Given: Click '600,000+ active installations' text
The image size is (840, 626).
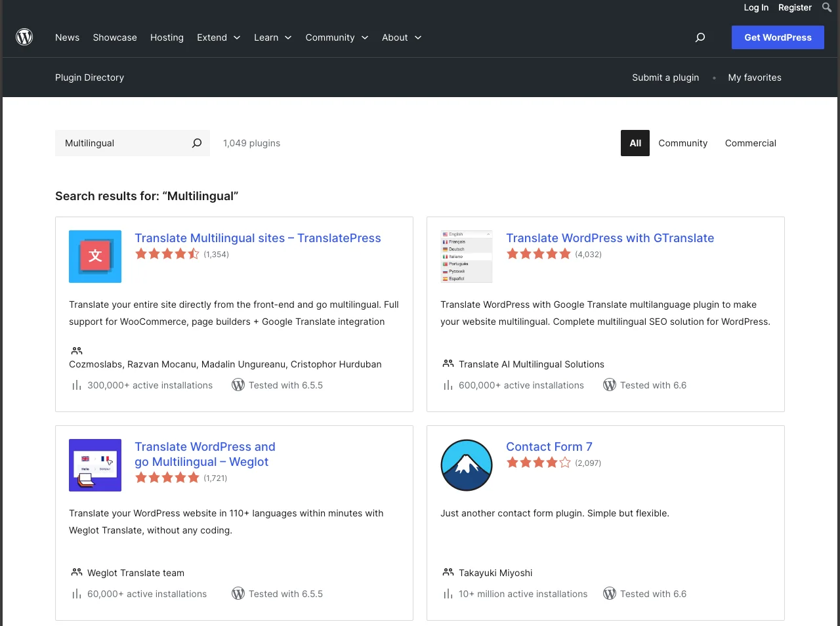Looking at the screenshot, I should 521,385.
